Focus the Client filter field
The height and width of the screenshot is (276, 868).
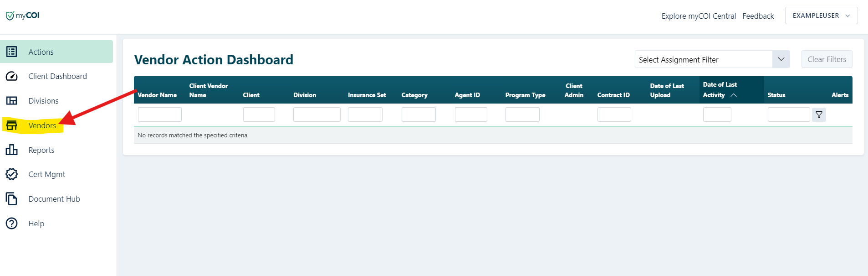click(x=259, y=115)
